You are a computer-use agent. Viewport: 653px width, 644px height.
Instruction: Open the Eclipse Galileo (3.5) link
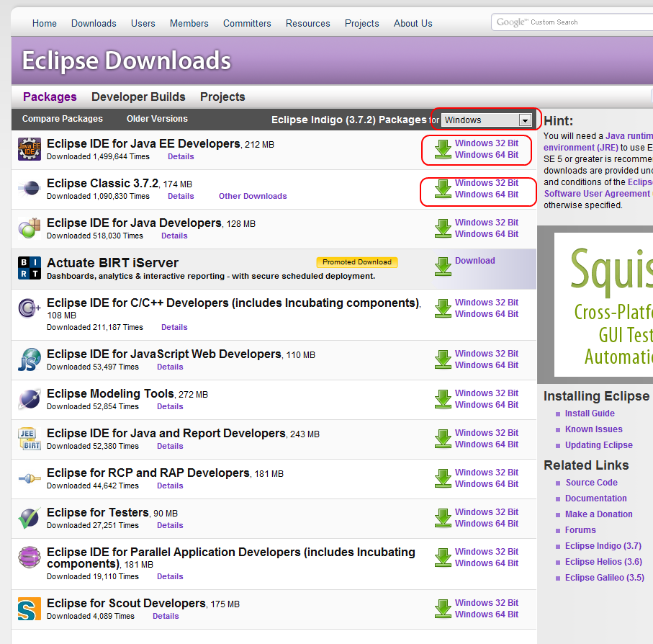pyautogui.click(x=604, y=577)
